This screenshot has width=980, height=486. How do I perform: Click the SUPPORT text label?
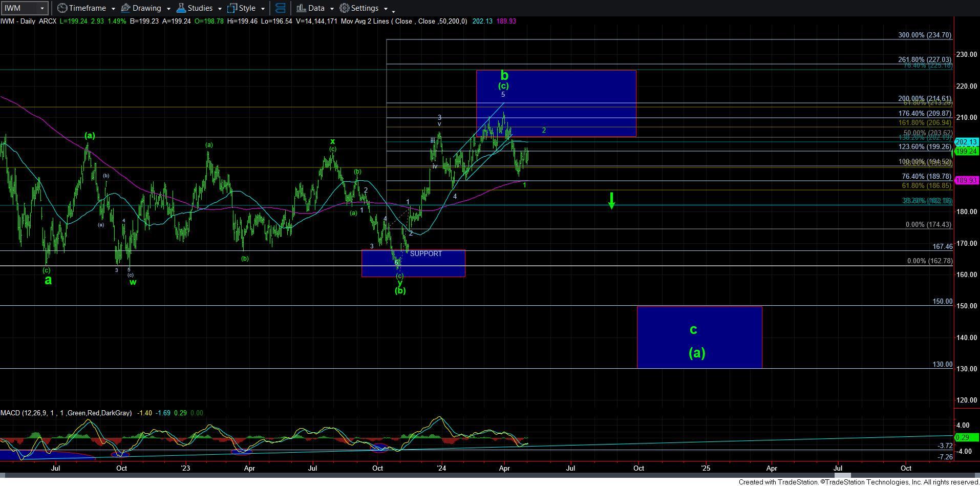click(x=425, y=254)
